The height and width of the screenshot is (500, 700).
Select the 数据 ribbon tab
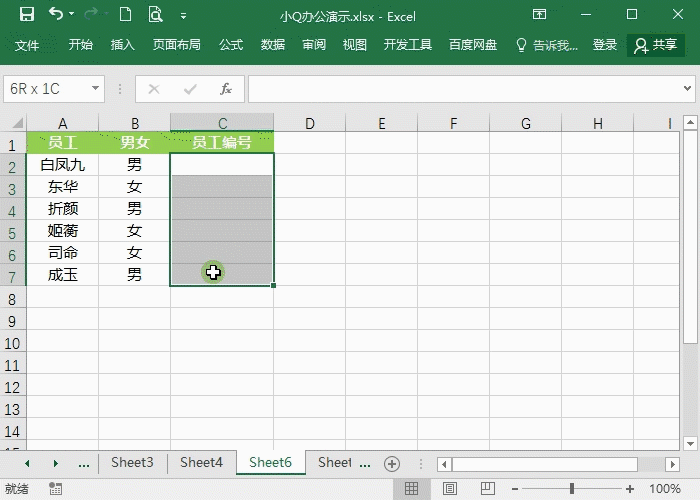point(273,45)
